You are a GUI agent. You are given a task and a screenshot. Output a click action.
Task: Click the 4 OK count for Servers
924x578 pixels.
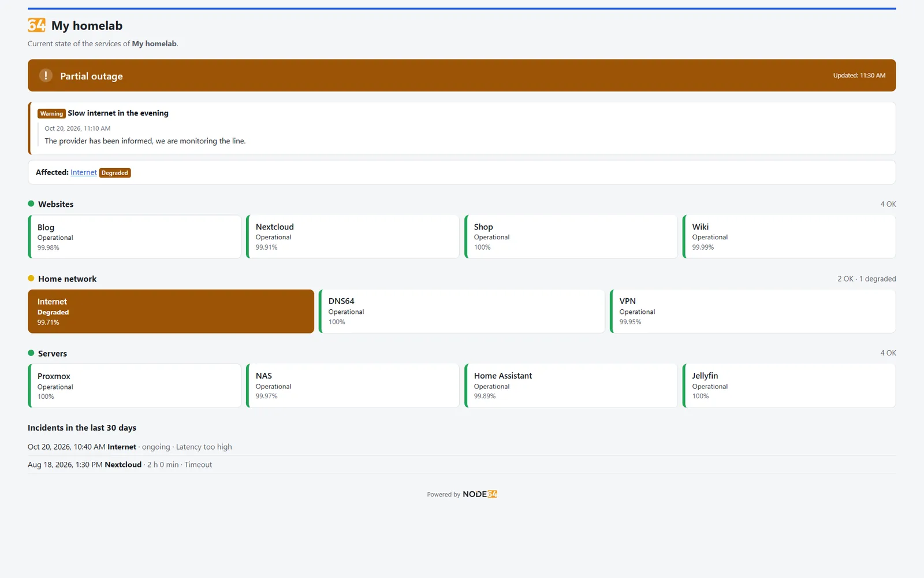pos(888,353)
